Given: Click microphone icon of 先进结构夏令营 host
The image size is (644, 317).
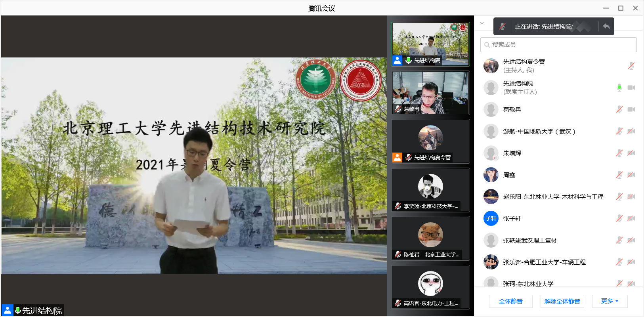Looking at the screenshot, I should click(x=631, y=66).
